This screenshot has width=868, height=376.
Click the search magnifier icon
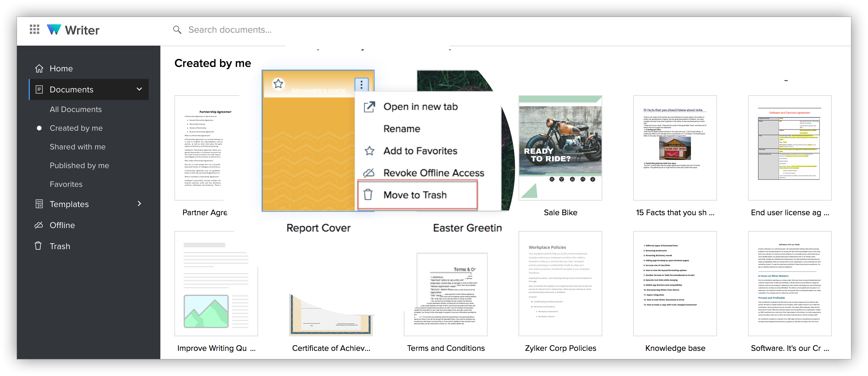177,30
